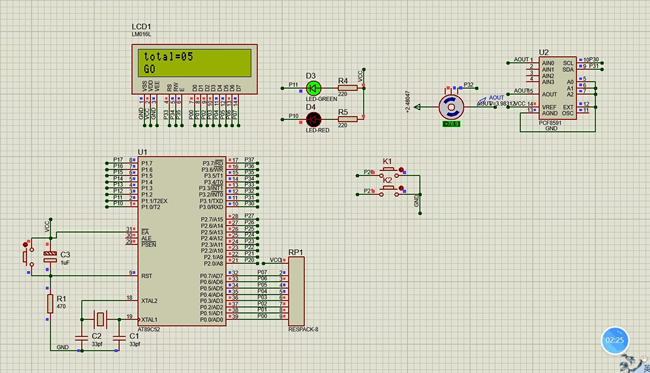Click the blue AOUT voltage probe icon
The height and width of the screenshot is (373, 650).
pos(482,101)
